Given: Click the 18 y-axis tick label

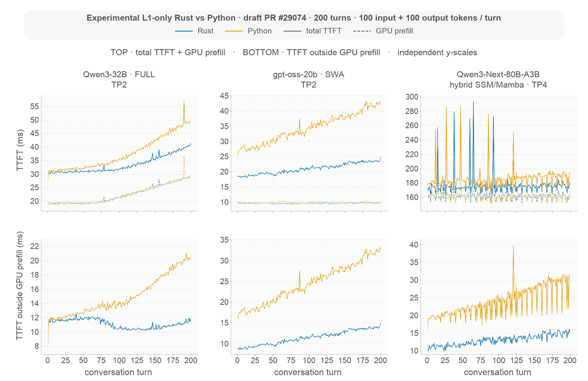Looking at the screenshot, I should [x=35, y=275].
